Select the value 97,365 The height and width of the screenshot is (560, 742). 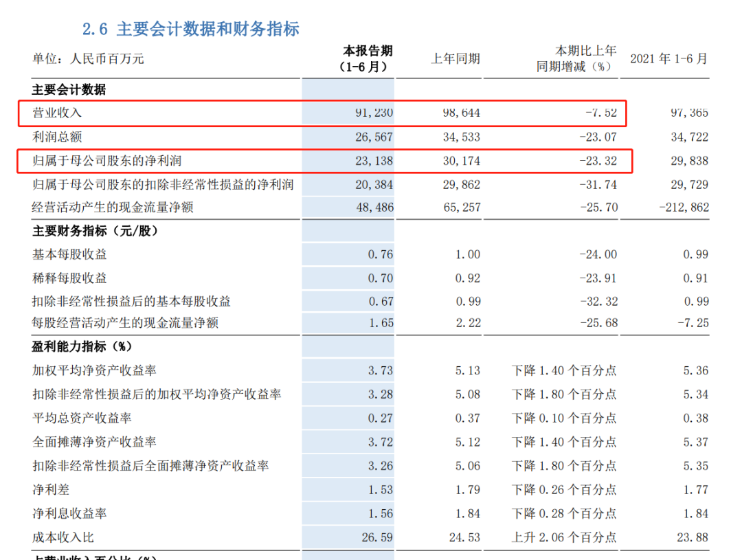tap(690, 113)
